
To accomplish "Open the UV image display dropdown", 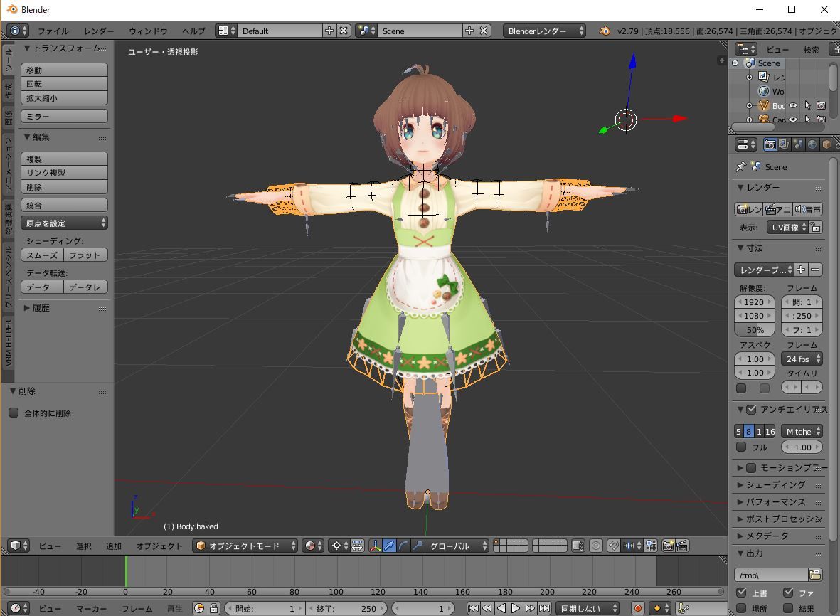I will point(787,227).
